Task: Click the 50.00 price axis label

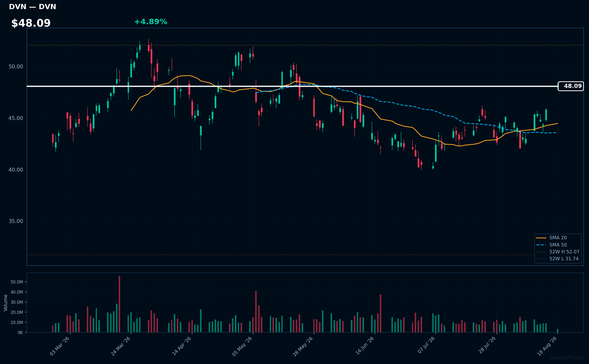Action: coord(16,67)
